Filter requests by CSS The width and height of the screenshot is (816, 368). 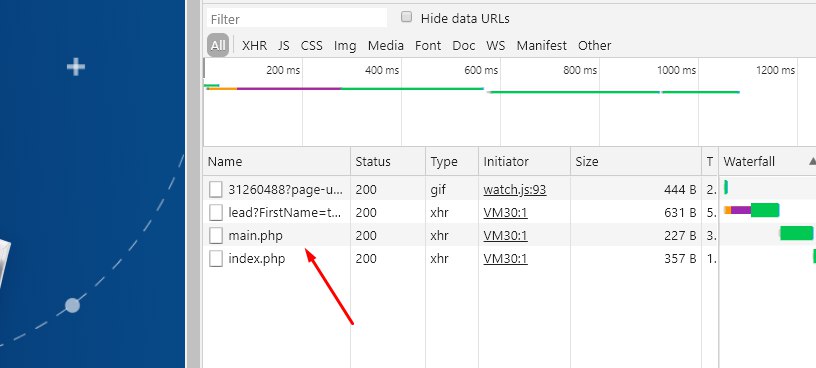point(311,45)
